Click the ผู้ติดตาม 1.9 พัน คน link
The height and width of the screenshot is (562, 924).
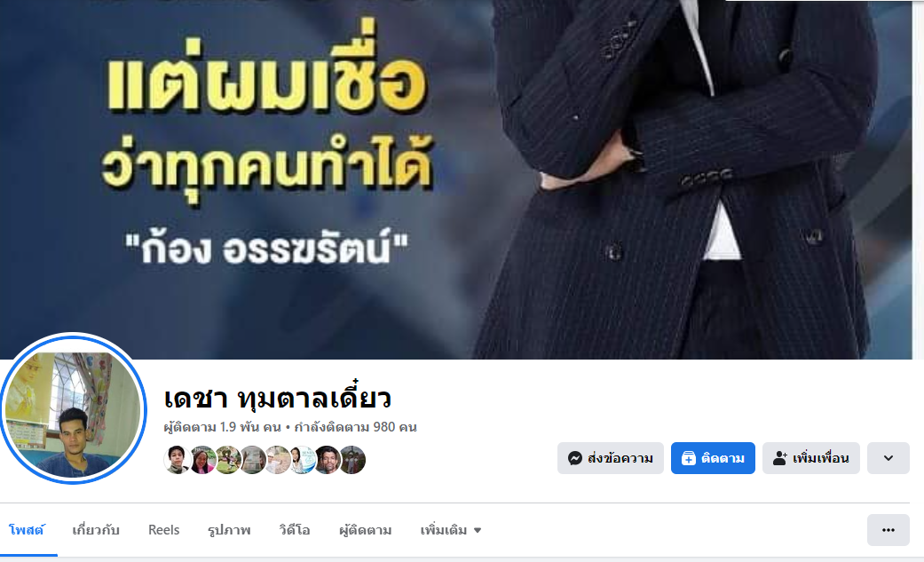click(x=222, y=427)
